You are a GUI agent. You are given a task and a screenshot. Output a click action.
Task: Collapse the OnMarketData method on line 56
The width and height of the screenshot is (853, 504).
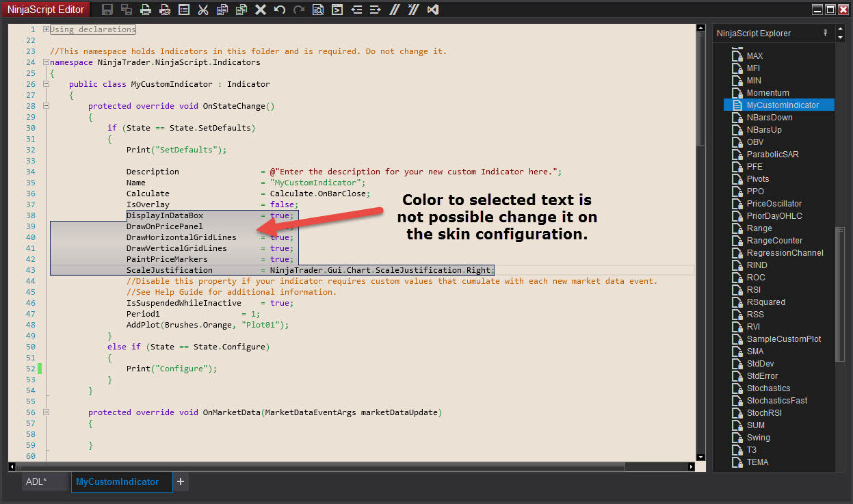click(x=46, y=412)
